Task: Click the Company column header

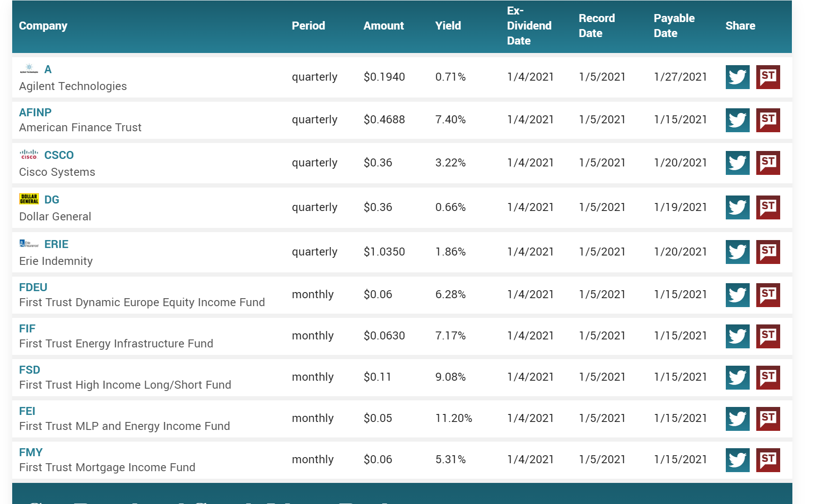Action: (x=43, y=26)
